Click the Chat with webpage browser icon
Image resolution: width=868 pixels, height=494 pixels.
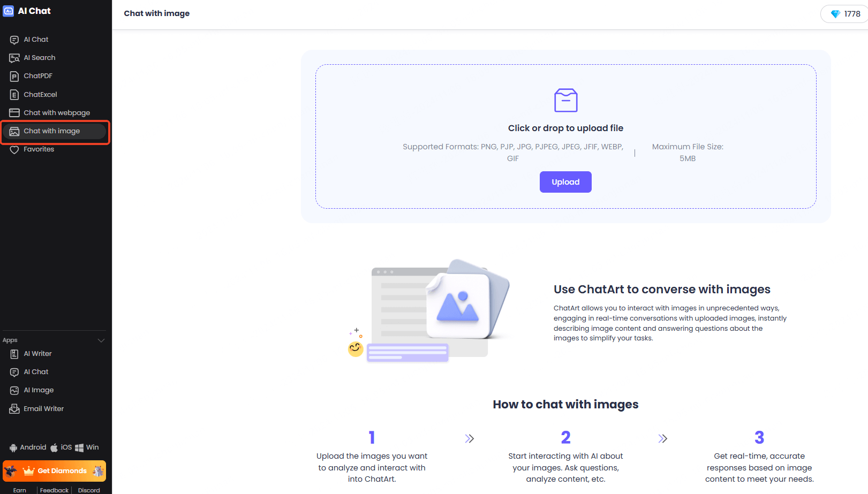pyautogui.click(x=14, y=113)
